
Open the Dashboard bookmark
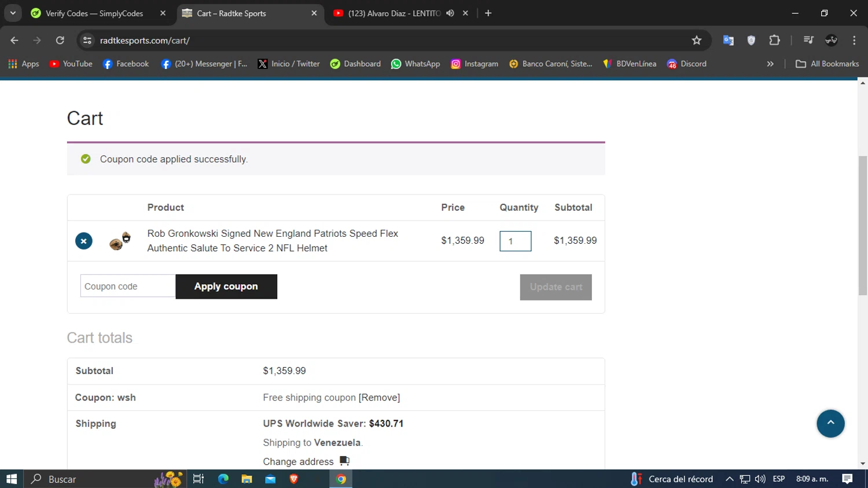pos(355,64)
